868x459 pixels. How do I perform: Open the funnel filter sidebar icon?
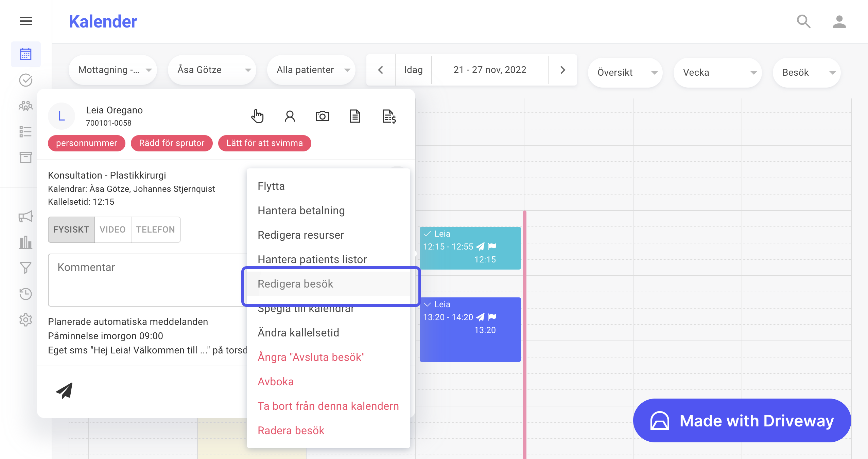[x=26, y=268]
